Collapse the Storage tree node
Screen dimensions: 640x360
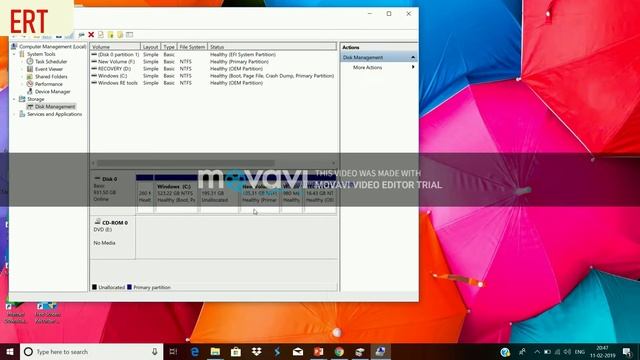(x=15, y=99)
